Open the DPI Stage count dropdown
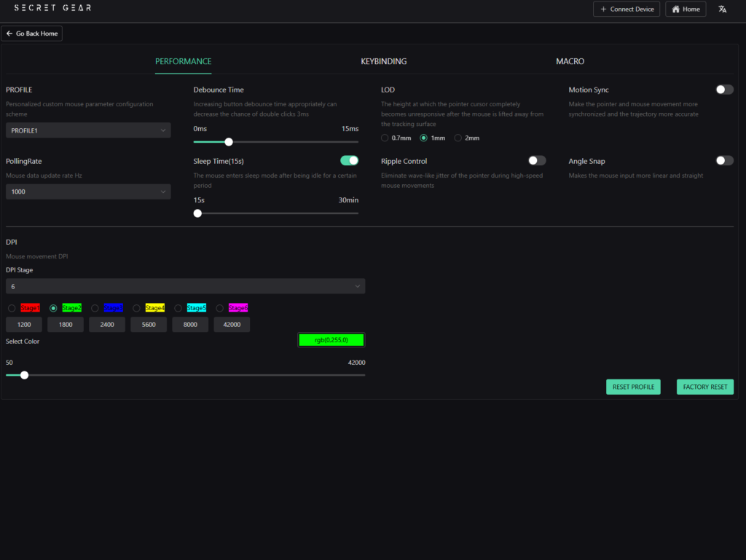The image size is (746, 560). pos(185,287)
